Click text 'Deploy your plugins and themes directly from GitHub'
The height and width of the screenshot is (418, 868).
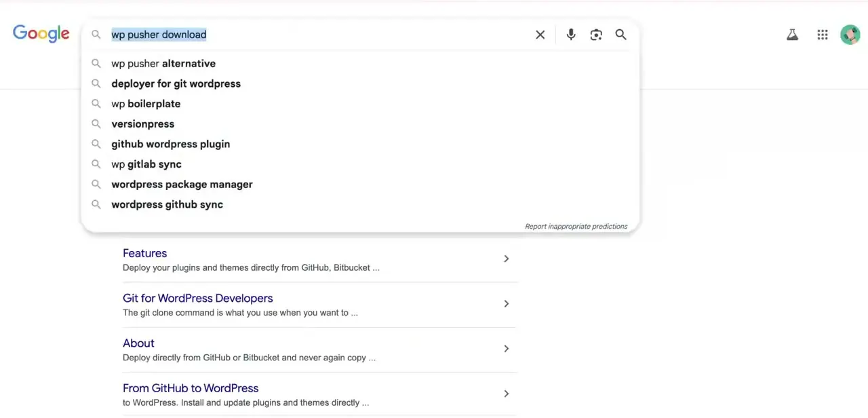(x=227, y=268)
